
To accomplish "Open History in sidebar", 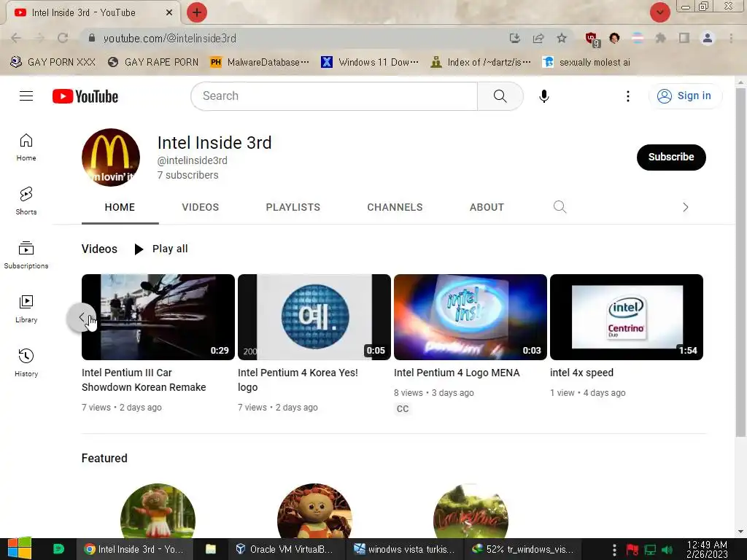I will (x=26, y=363).
